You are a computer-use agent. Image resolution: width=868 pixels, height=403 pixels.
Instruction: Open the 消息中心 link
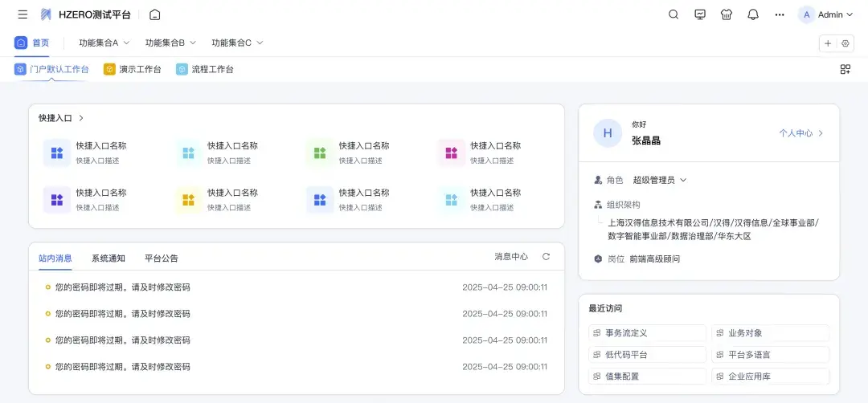pos(511,257)
